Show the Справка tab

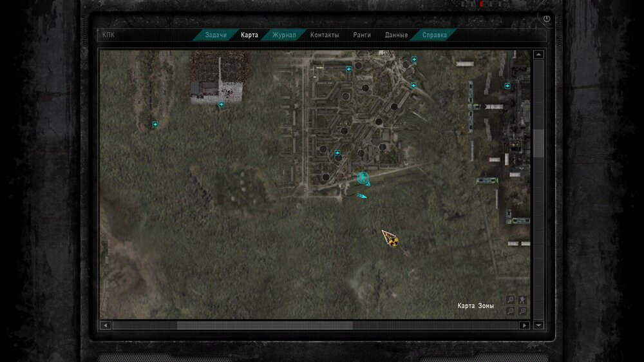tap(435, 35)
